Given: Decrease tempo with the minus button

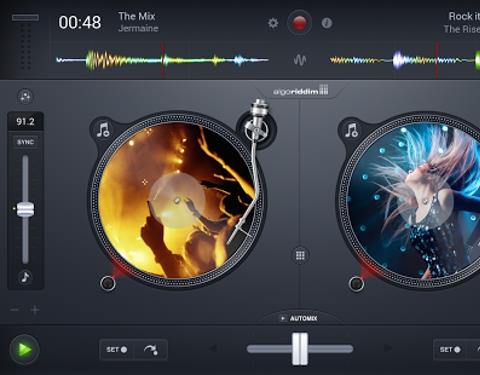Looking at the screenshot, I should [14, 310].
